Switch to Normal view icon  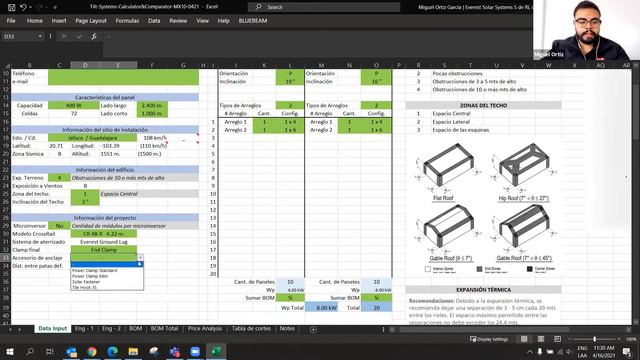coord(524,339)
